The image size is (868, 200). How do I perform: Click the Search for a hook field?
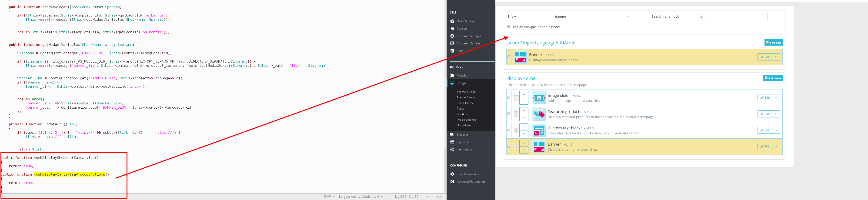point(736,17)
